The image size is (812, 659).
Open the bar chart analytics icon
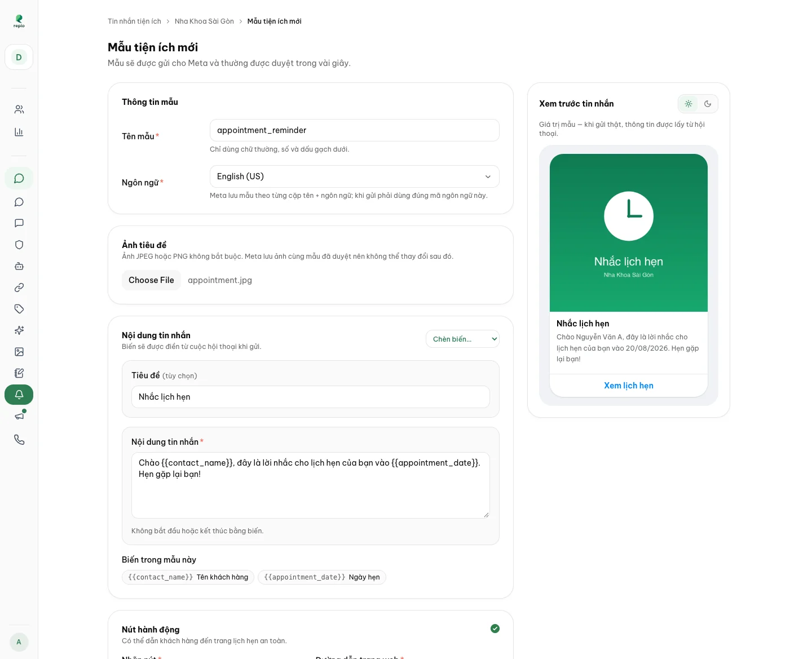[x=19, y=132]
